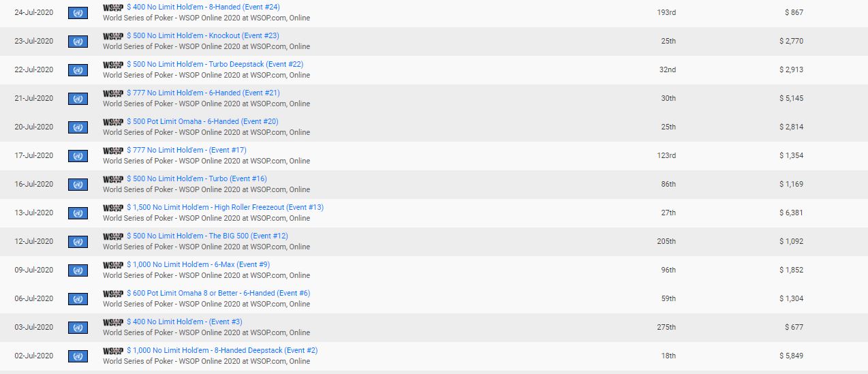868x374 pixels.
Task: Click the flag icon for 21-Jul-2020 row
Action: pos(78,99)
